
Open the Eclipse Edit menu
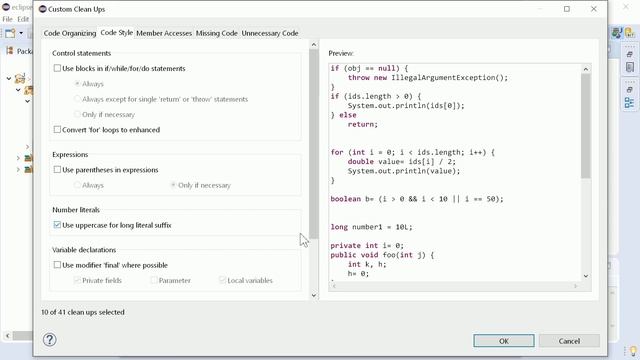[23, 19]
